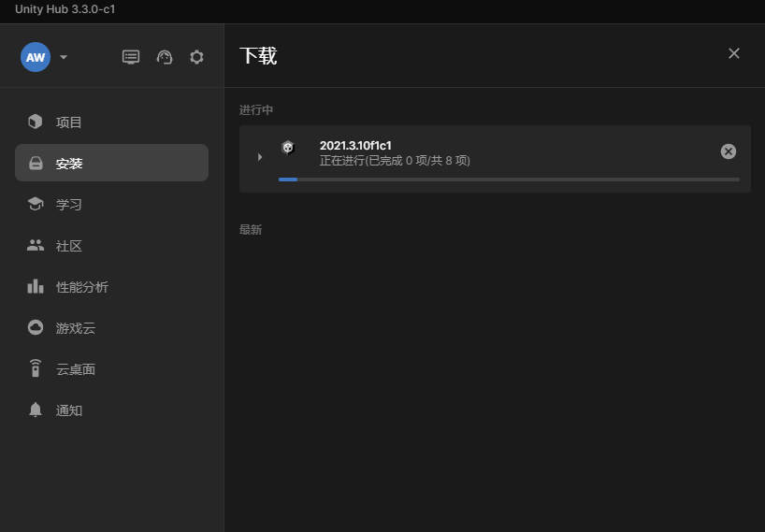The width and height of the screenshot is (765, 532).
Task: Open 性能分析 in the sidebar
Action: pyautogui.click(x=111, y=287)
